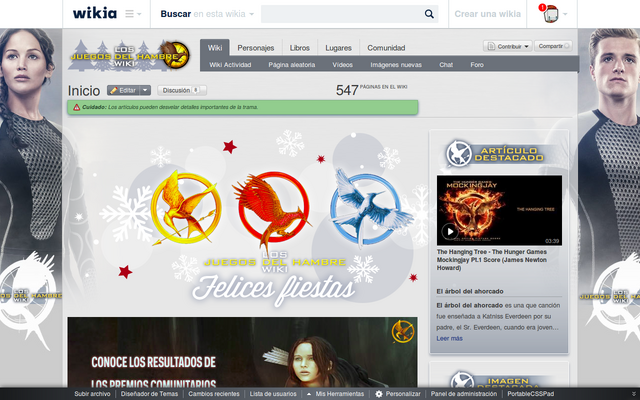Open the Personajes tab
The image size is (640, 400).
click(256, 48)
